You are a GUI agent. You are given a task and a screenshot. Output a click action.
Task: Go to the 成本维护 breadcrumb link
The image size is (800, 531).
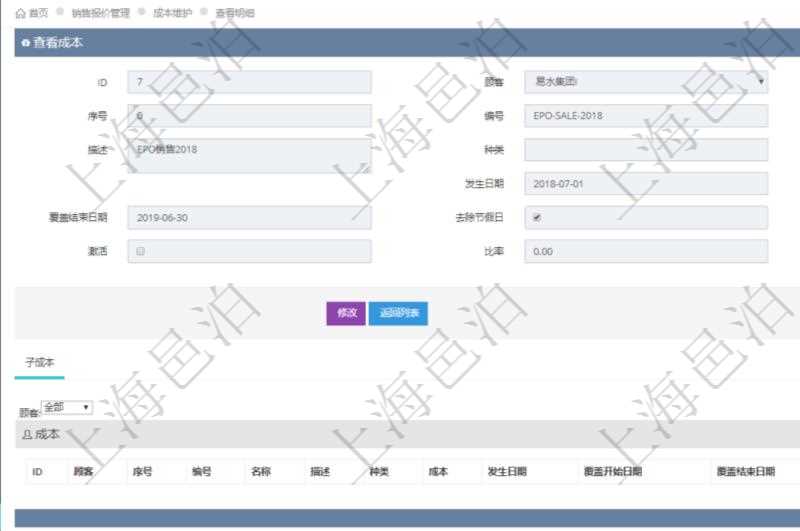click(x=172, y=13)
